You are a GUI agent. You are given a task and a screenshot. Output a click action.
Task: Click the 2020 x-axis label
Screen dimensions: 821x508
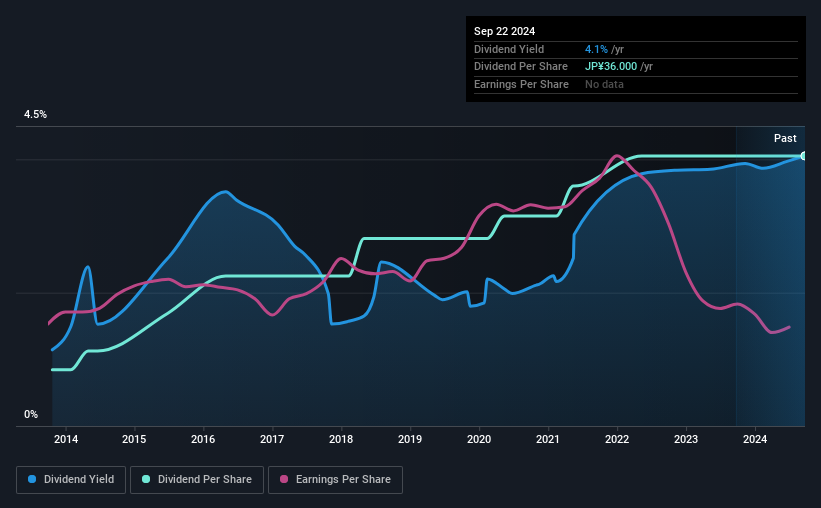[479, 439]
